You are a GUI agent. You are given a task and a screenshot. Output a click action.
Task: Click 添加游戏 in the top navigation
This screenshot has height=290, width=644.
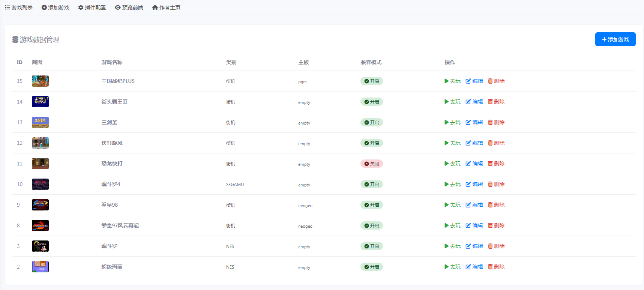pos(55,8)
